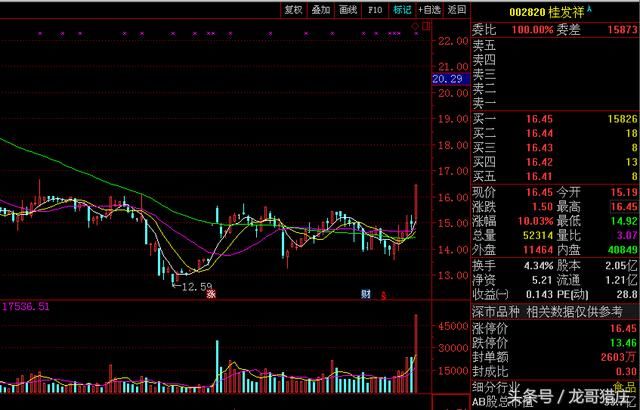Viewport: 640px width, 410px height.
Task: Select the 20.29 blue price label on axis
Action: coord(446,79)
